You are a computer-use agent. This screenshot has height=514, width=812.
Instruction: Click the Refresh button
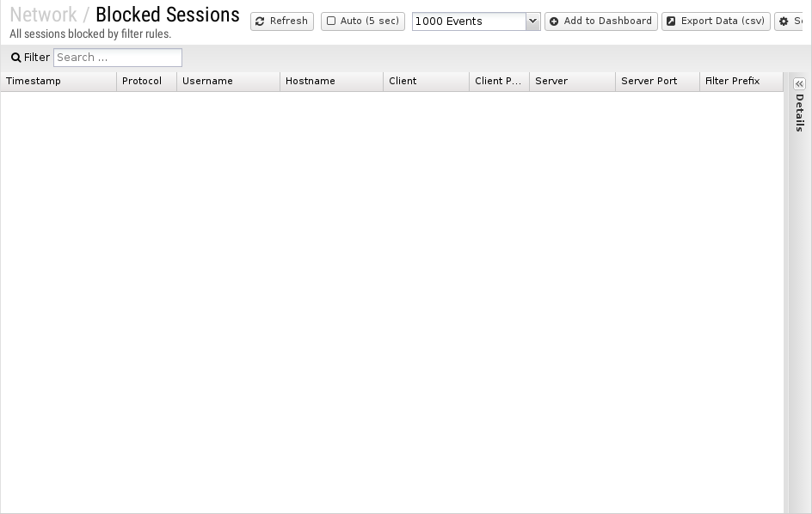point(282,21)
